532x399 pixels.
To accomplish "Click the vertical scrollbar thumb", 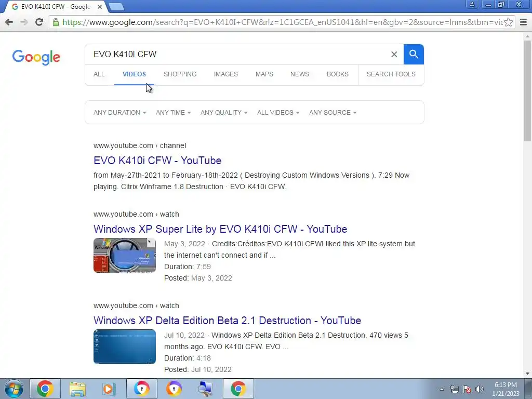I will 527,90.
